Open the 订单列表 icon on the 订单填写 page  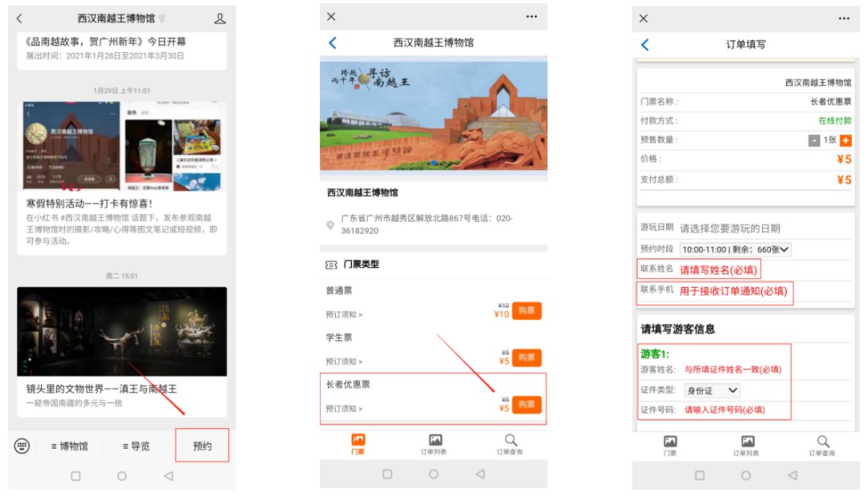(747, 442)
